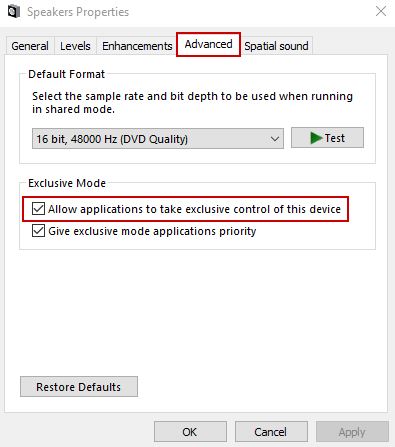Switch to the Levels tab
This screenshot has width=395, height=447.
(75, 46)
